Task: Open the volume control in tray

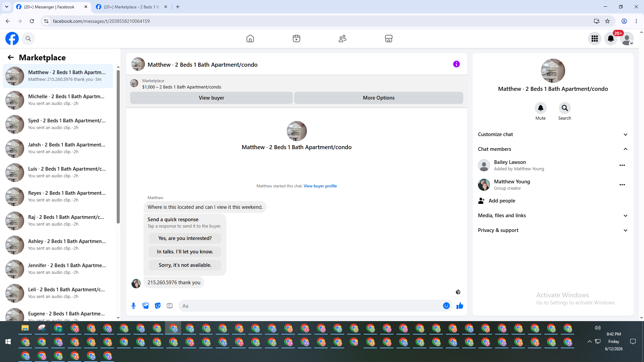Action: (598, 328)
